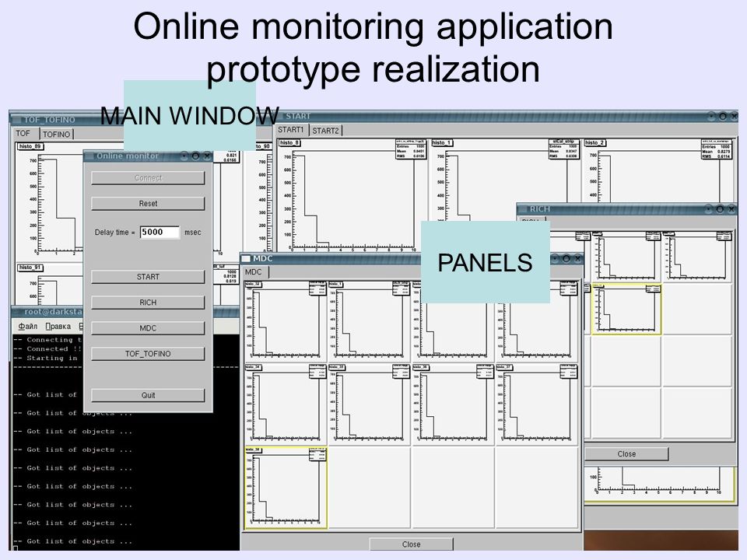Screen dimensions: 747x560
Task: Maximize the RICH window
Action: click(720, 209)
